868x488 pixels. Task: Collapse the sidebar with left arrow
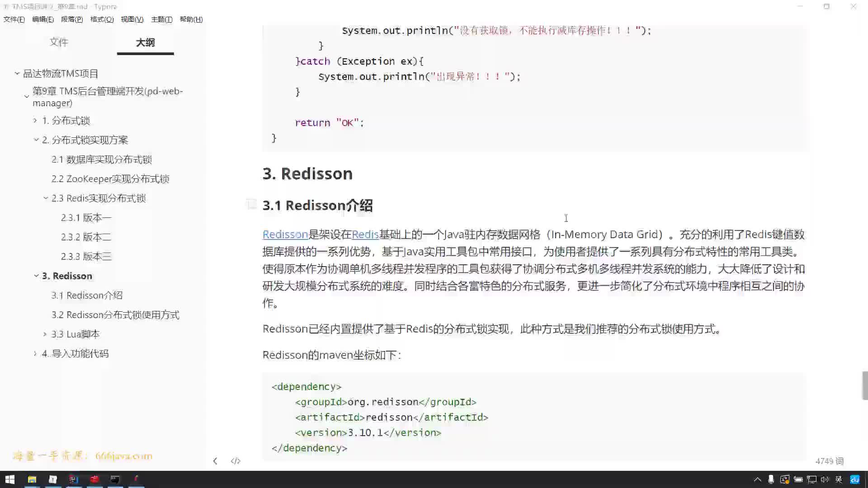tap(215, 461)
